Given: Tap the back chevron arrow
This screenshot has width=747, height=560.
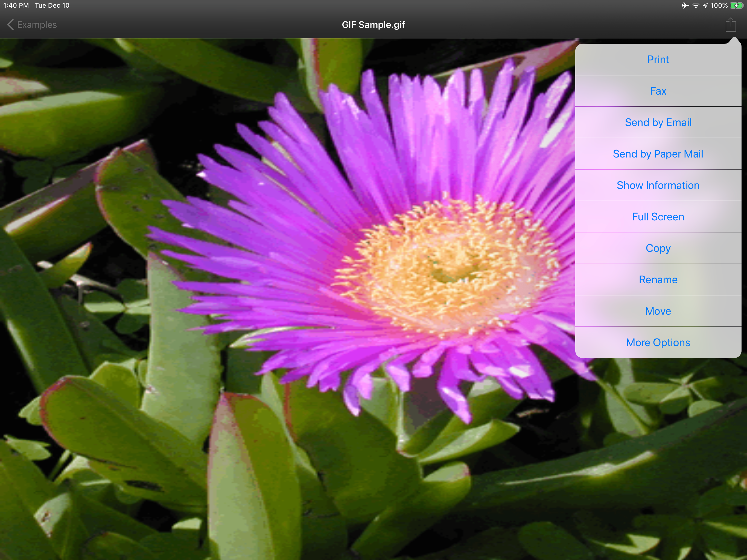Looking at the screenshot, I should pos(10,25).
